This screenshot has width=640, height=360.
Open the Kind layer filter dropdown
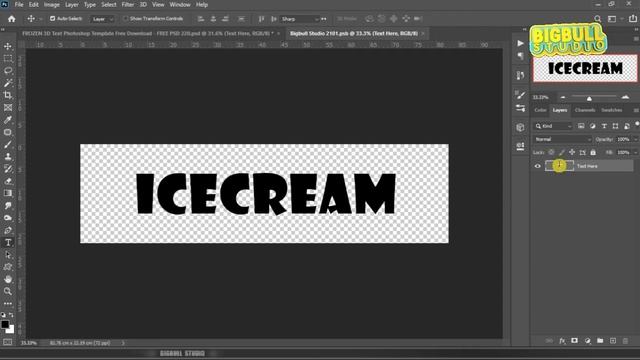click(x=553, y=126)
